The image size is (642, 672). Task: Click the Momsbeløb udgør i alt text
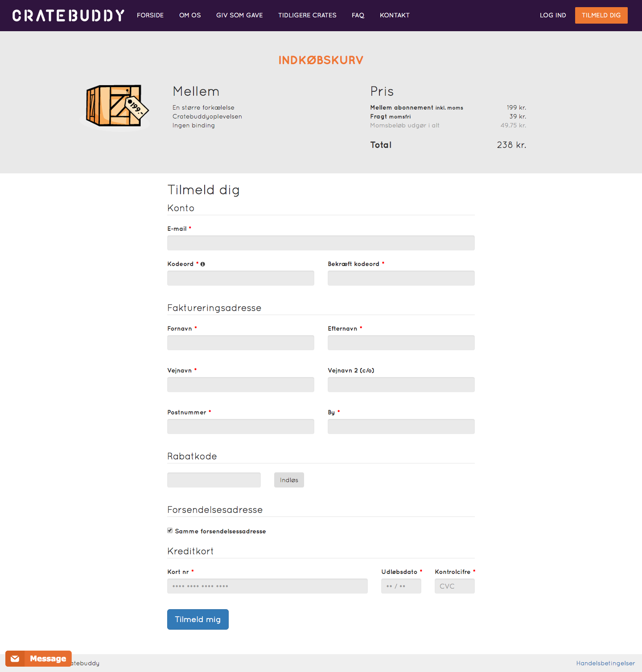405,125
